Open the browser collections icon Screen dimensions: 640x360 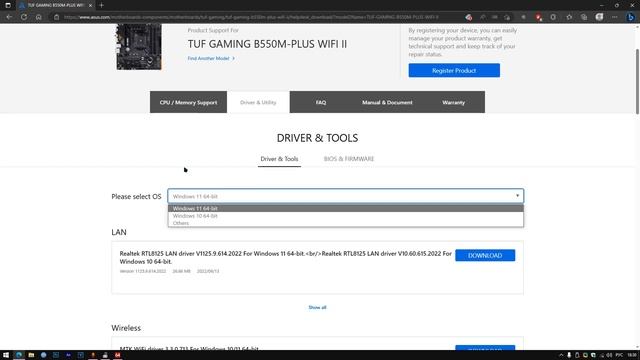584,17
